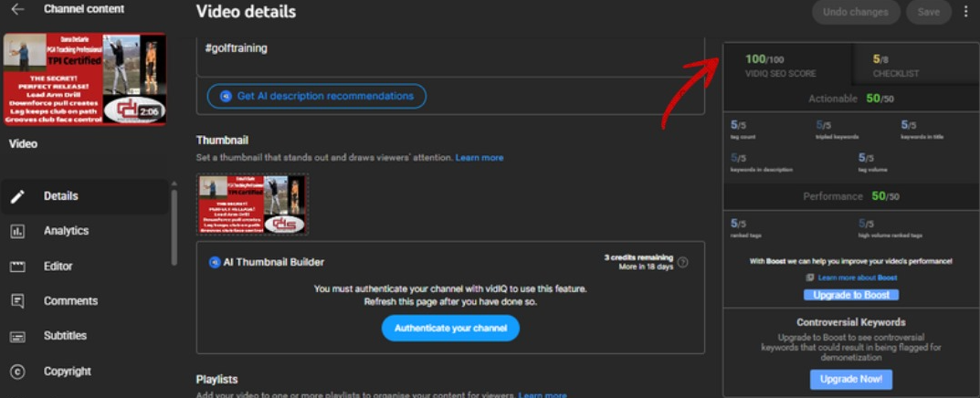This screenshot has width=980, height=398.
Task: Open Comments via its speech icon
Action: point(17,301)
